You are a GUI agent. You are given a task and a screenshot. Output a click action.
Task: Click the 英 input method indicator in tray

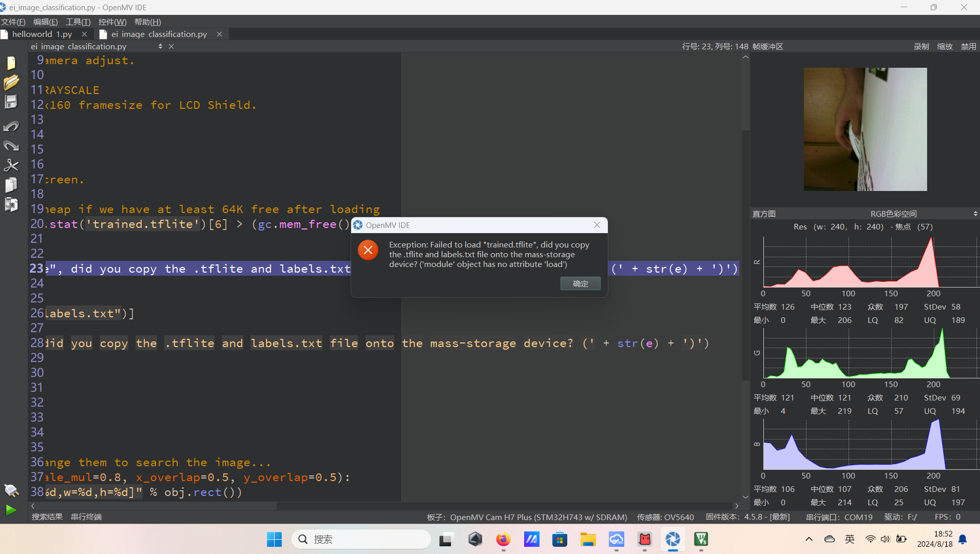point(850,539)
